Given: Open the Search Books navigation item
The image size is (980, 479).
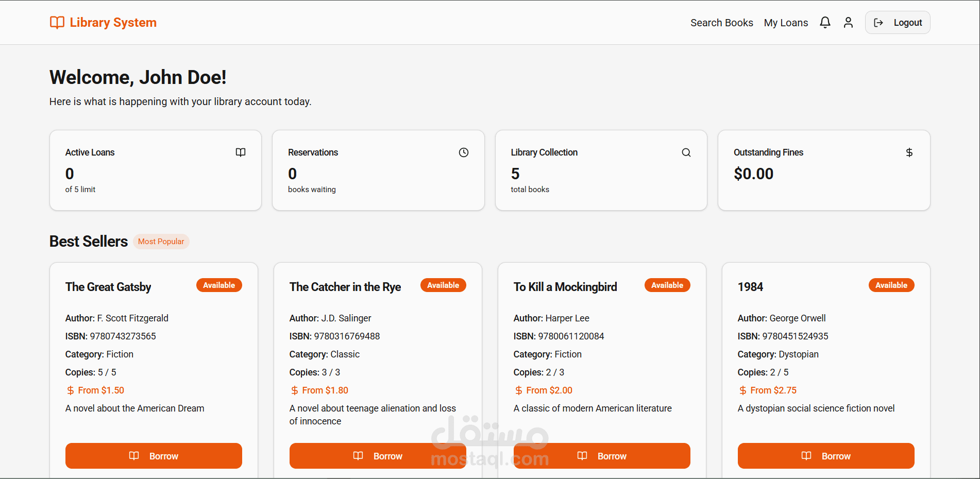Looking at the screenshot, I should tap(721, 22).
